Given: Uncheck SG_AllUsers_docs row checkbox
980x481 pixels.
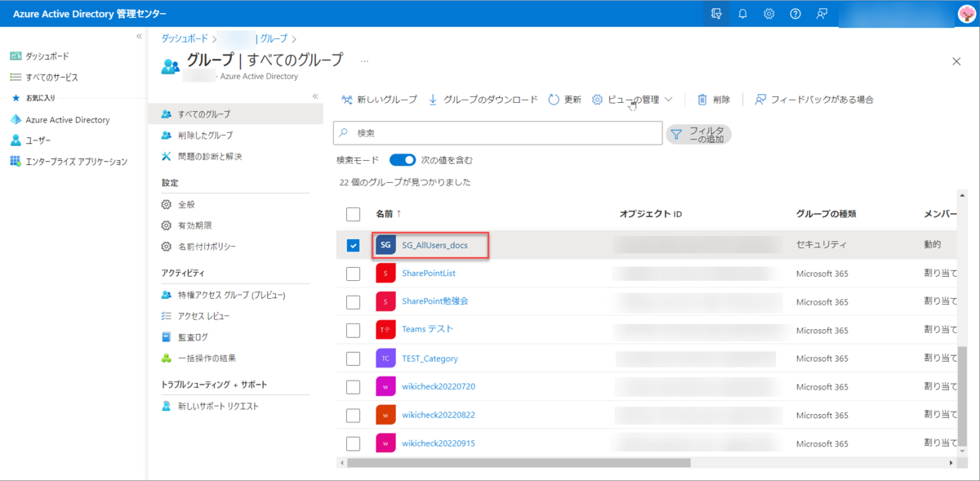Looking at the screenshot, I should click(353, 246).
